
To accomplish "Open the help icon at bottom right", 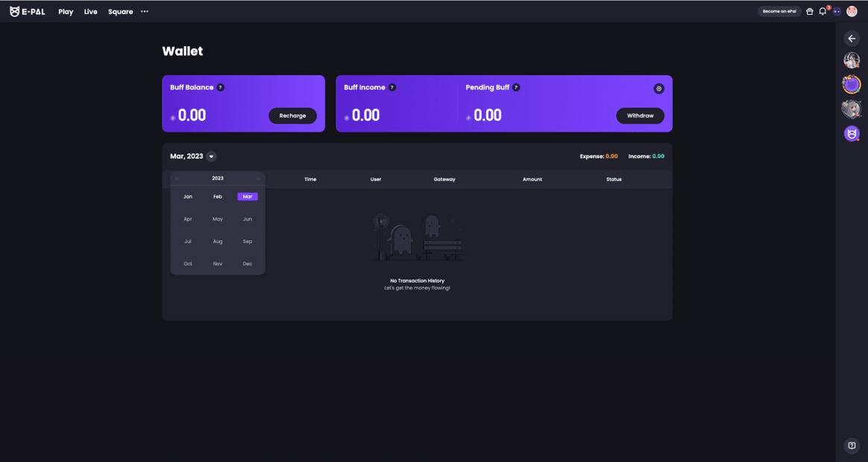I will (x=851, y=446).
